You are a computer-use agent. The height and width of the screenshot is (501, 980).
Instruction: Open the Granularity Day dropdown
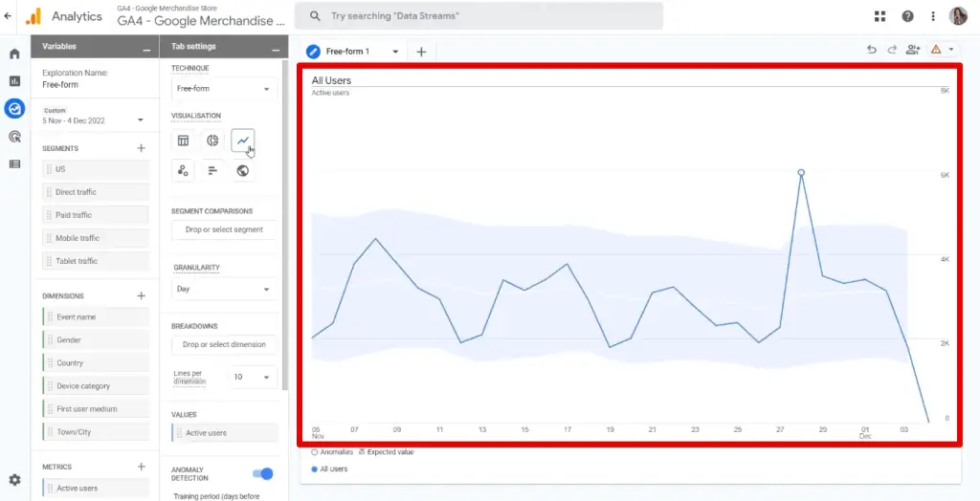[224, 290]
